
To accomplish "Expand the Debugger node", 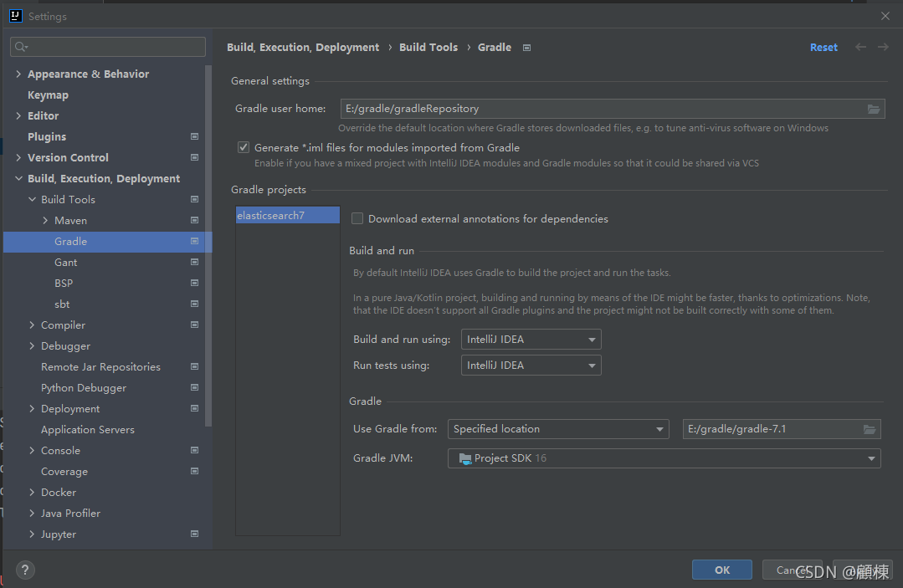I will tap(32, 345).
